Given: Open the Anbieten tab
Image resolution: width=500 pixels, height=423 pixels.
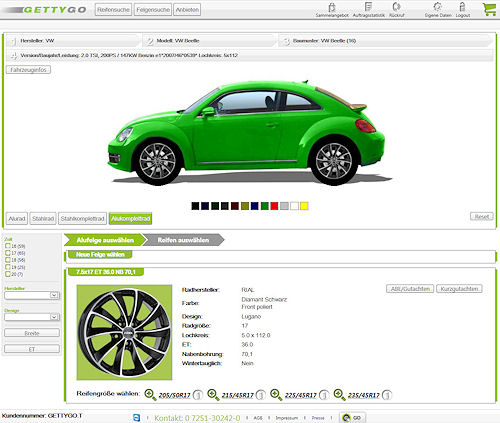Looking at the screenshot, I should [x=187, y=10].
